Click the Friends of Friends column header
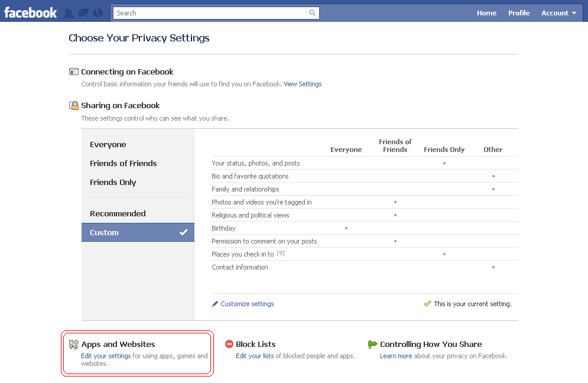The image size is (588, 383). click(x=395, y=145)
